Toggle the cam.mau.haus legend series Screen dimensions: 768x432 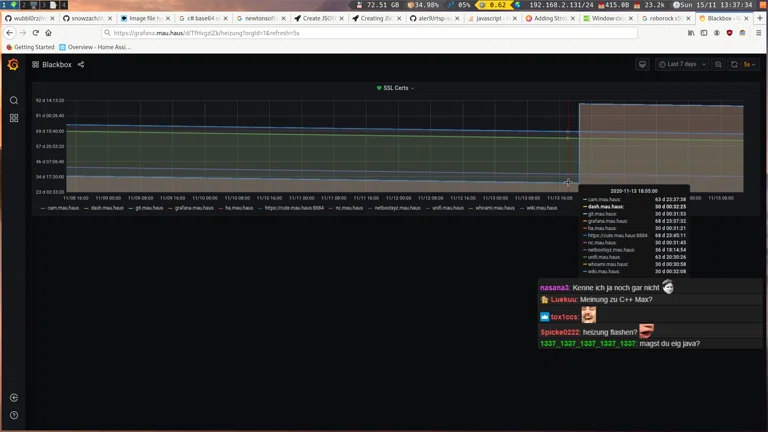(x=63, y=208)
